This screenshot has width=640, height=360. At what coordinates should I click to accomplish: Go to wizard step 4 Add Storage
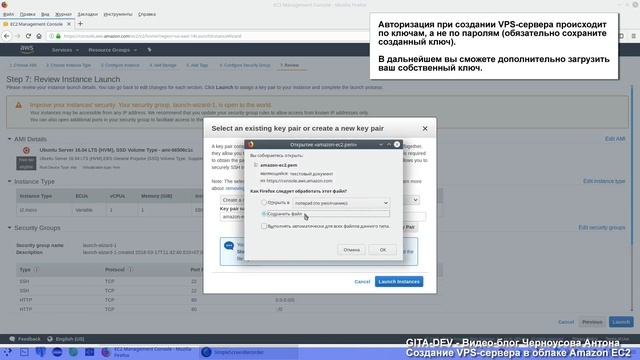coord(162,65)
